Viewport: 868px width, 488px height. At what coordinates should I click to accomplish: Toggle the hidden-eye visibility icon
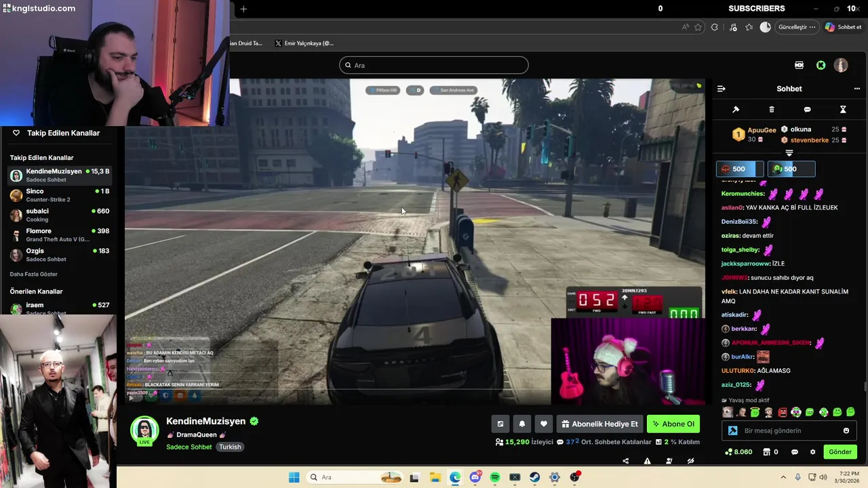coord(690,461)
